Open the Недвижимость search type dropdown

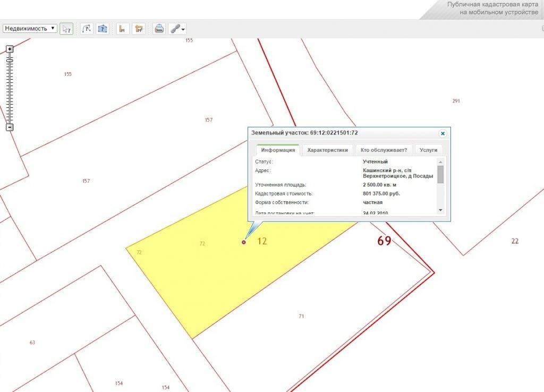(30, 29)
